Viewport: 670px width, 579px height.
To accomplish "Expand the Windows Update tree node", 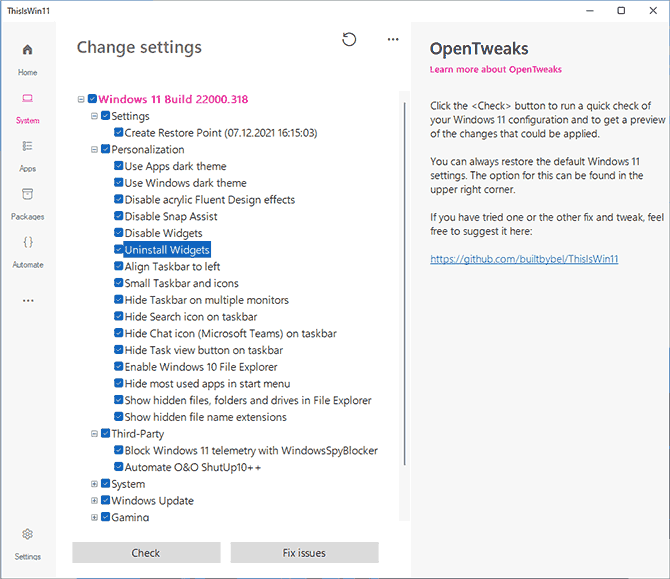I will [94, 500].
